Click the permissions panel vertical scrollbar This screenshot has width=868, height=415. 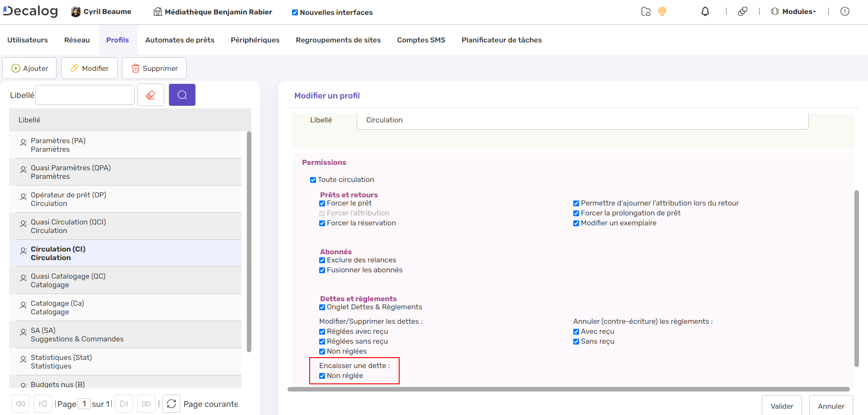[x=856, y=278]
